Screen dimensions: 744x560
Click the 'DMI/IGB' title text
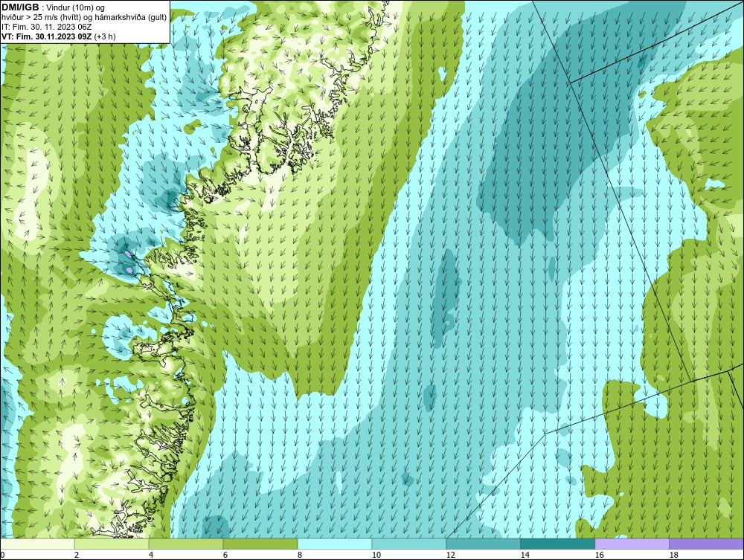20,7
